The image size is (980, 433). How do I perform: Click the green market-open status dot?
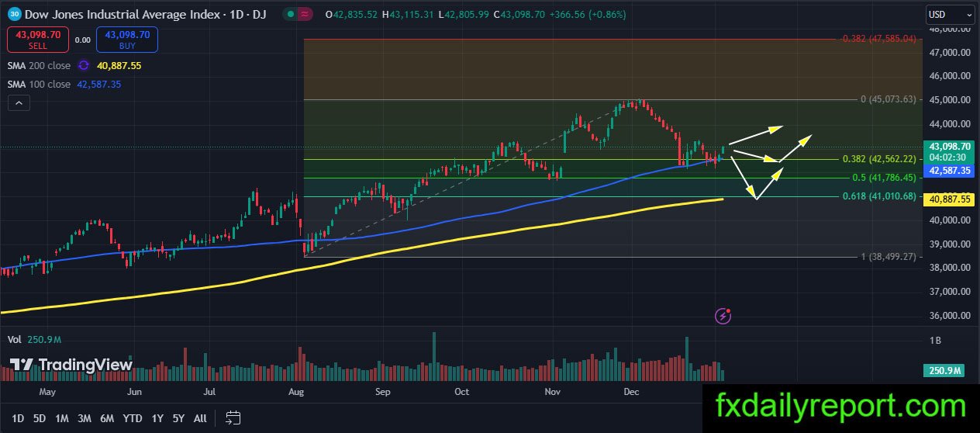(289, 15)
